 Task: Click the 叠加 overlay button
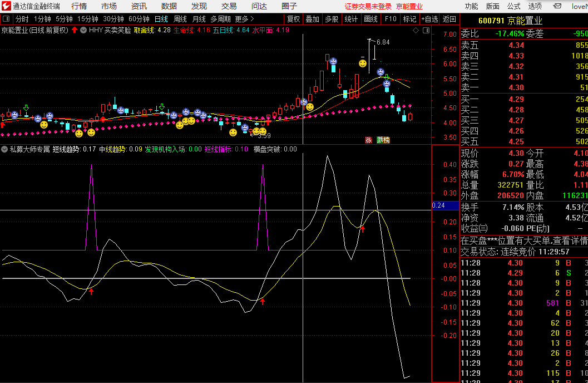click(313, 19)
